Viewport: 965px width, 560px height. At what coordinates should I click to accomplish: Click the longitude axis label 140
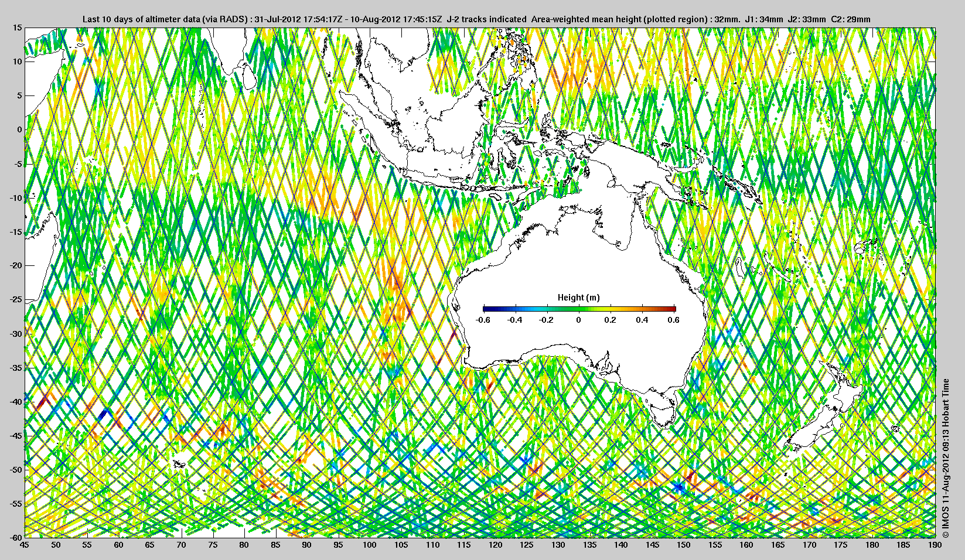point(620,545)
